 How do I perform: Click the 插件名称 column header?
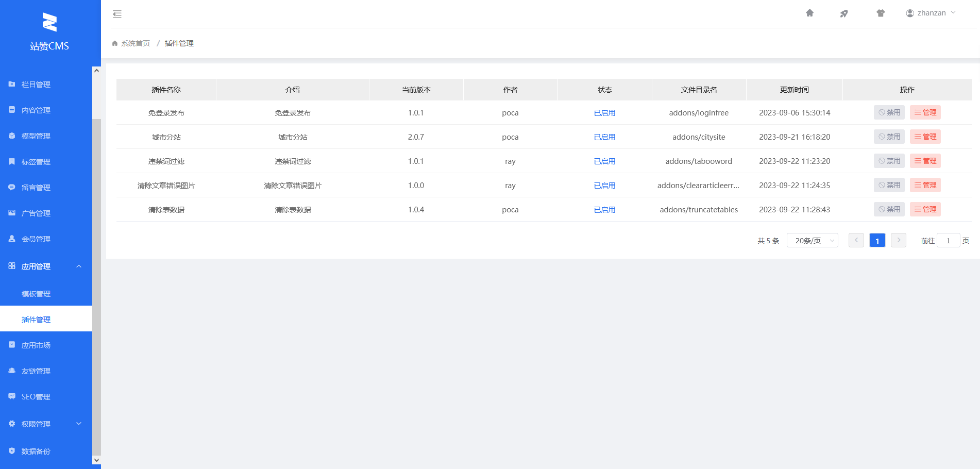tap(166, 90)
